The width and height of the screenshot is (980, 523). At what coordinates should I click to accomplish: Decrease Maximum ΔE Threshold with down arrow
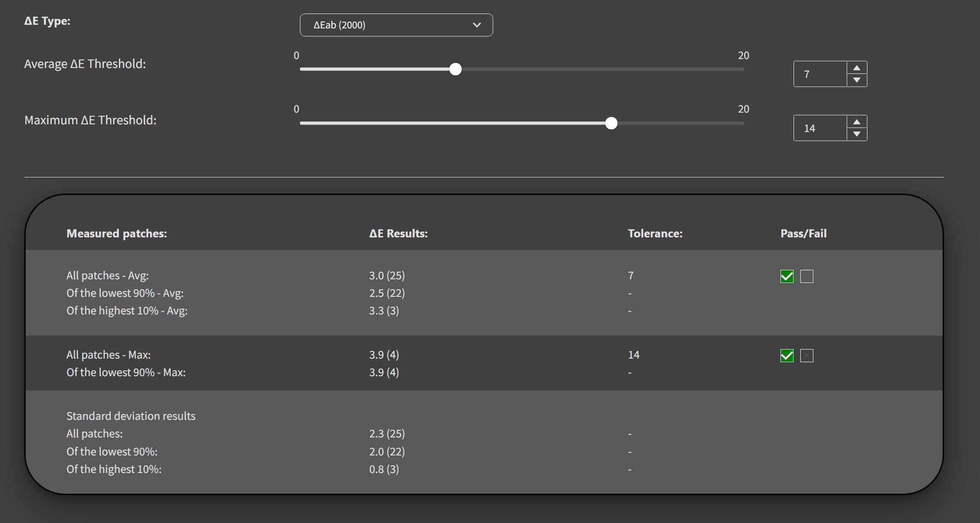(857, 134)
